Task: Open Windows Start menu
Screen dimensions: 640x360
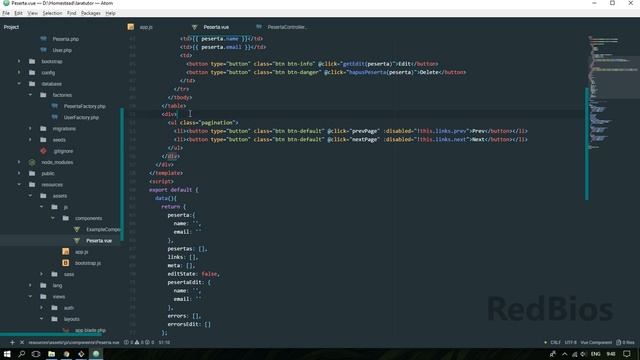Action: click(7, 354)
